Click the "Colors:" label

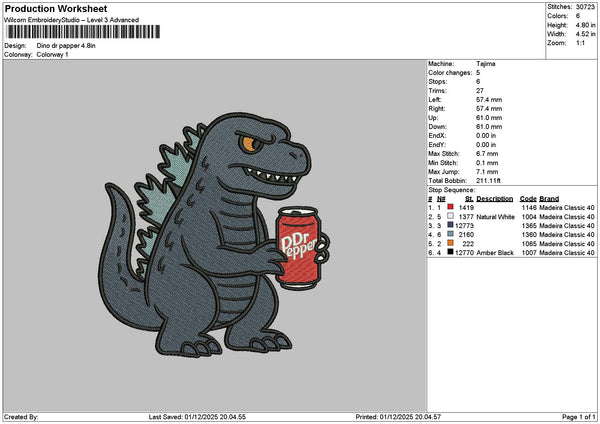click(x=558, y=16)
